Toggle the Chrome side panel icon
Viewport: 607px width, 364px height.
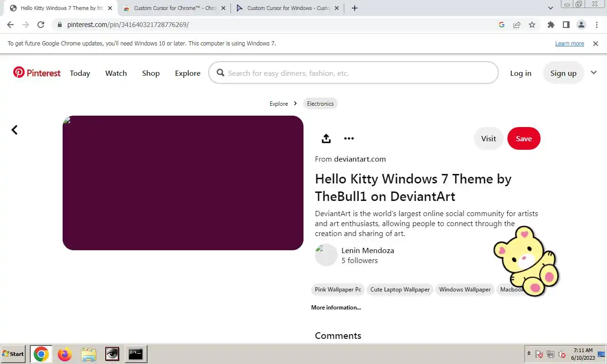click(566, 25)
